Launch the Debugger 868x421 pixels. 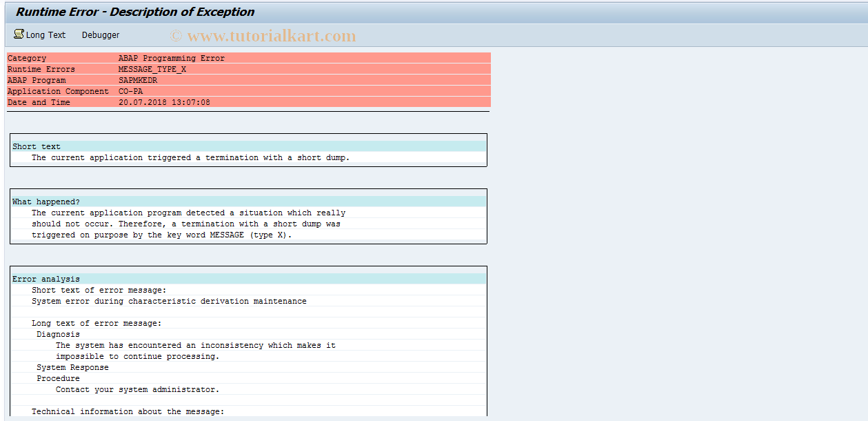pos(100,34)
